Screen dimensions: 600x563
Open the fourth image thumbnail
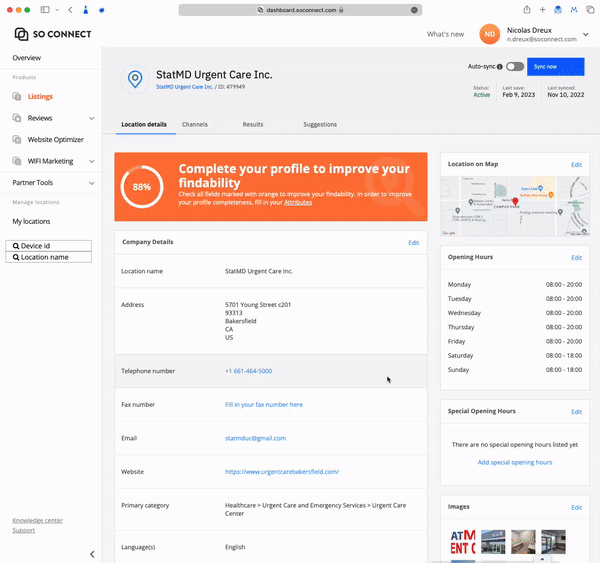[553, 542]
